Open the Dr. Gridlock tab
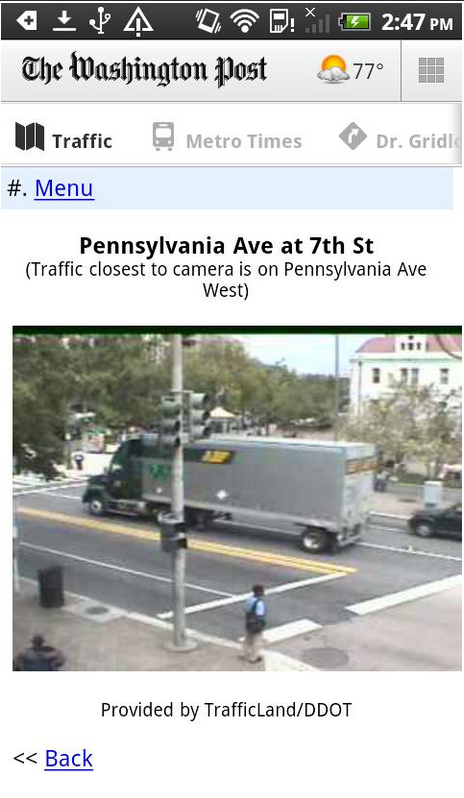 [400, 137]
